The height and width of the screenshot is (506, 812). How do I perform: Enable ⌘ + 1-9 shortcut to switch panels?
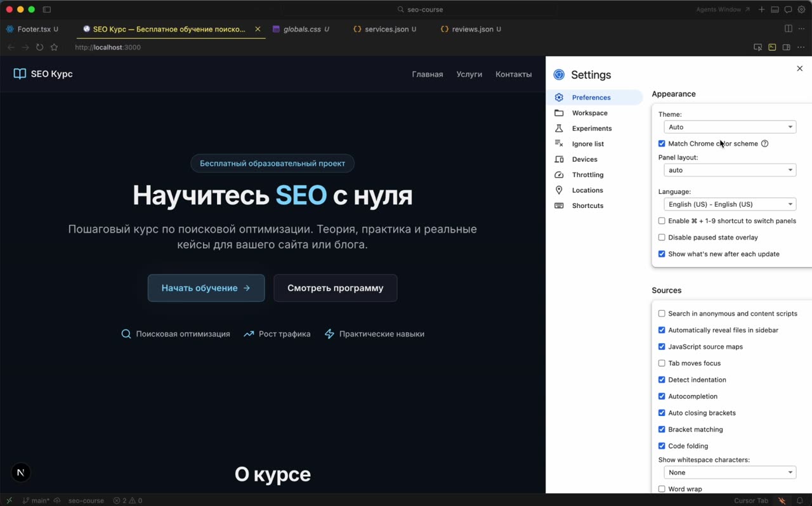(662, 221)
